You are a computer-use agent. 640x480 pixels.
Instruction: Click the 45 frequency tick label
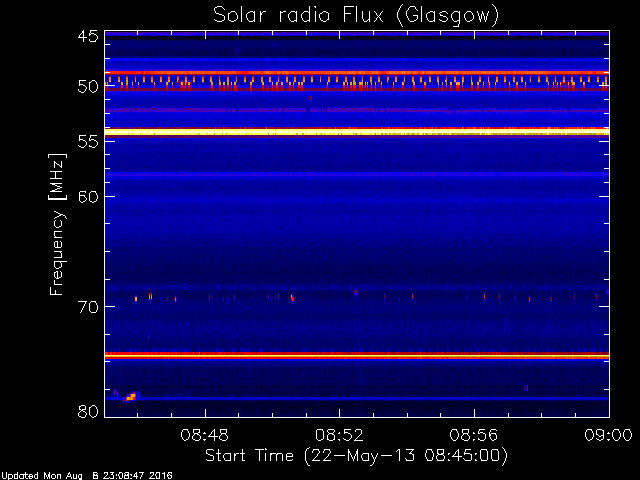tap(88, 37)
